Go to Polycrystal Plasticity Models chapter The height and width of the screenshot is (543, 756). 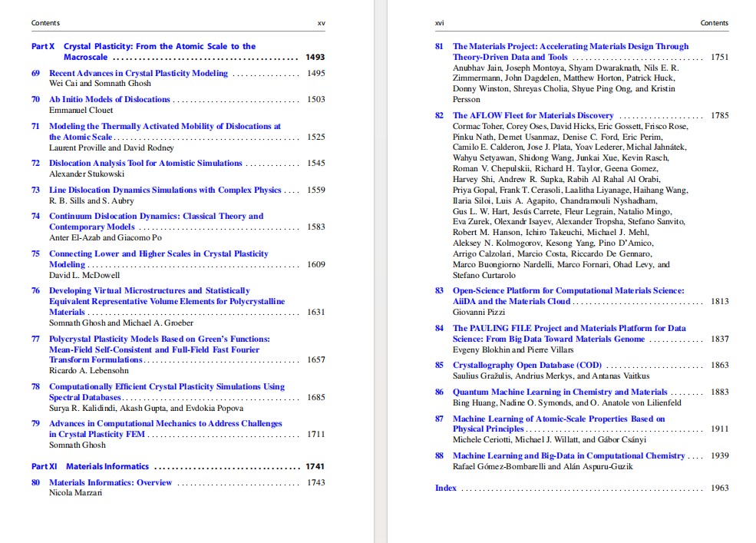(160, 349)
